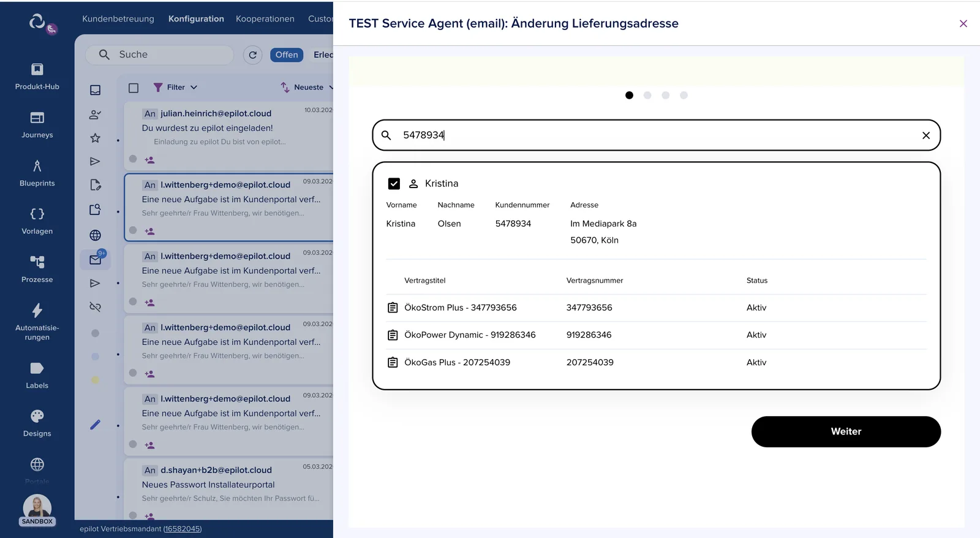Screen dimensions: 980x538
Task: Refresh the message list
Action: pos(252,55)
